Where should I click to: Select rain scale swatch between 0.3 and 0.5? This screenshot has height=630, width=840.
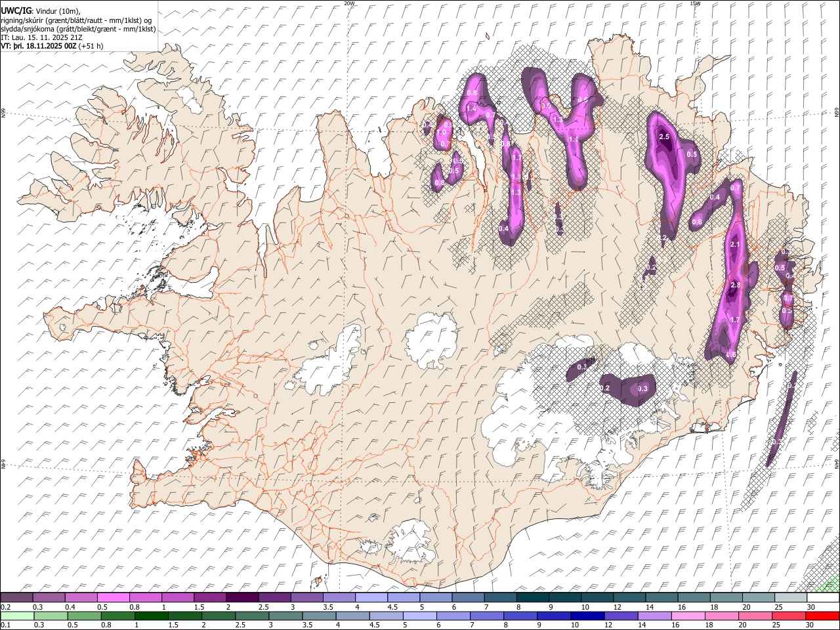click(x=51, y=616)
